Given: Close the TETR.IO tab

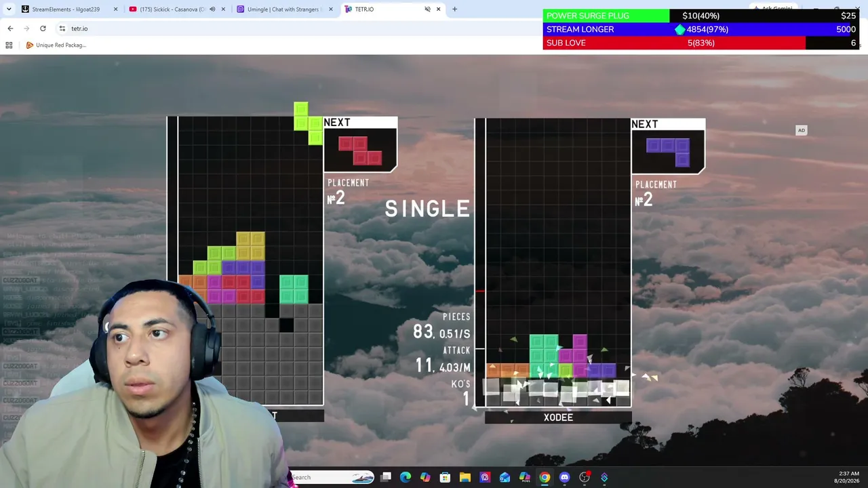Looking at the screenshot, I should [438, 9].
